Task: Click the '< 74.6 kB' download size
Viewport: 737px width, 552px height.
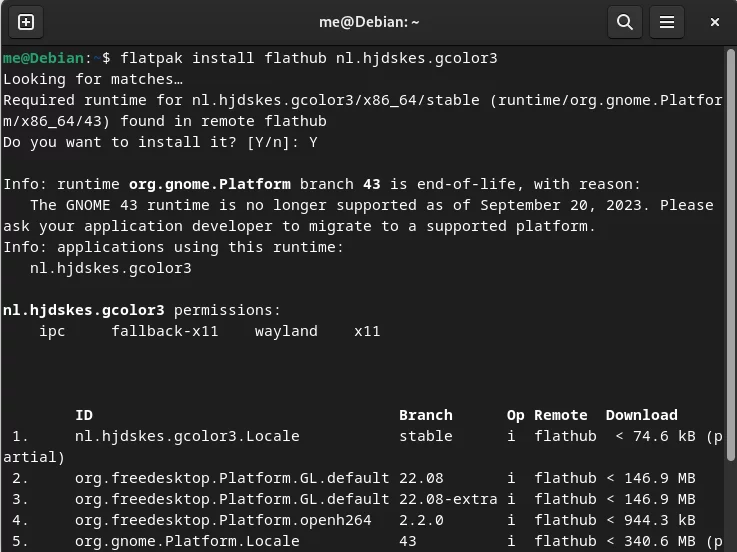Action: coord(655,436)
